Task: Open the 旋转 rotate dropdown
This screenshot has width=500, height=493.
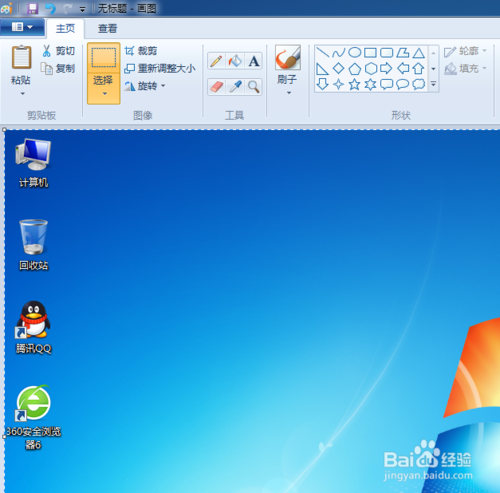Action: [145, 86]
